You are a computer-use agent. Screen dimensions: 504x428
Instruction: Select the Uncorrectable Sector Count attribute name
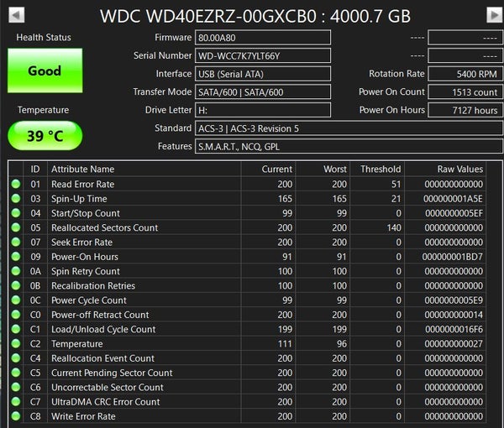click(x=108, y=387)
